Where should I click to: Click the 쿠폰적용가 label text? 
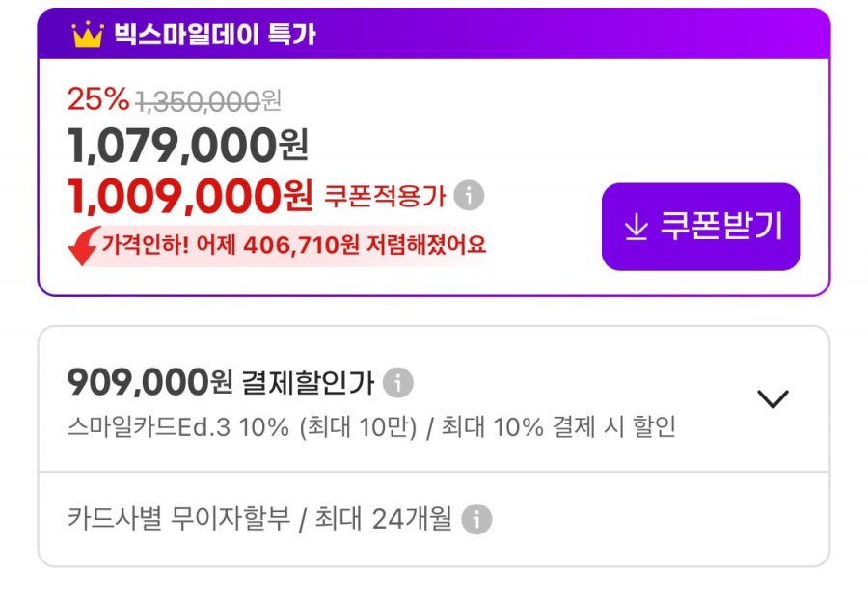pyautogui.click(x=385, y=196)
